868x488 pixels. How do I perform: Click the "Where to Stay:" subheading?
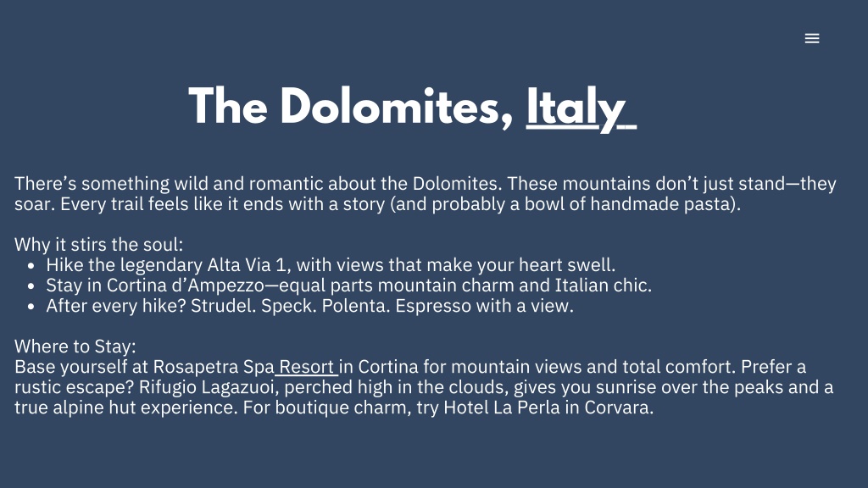point(75,347)
